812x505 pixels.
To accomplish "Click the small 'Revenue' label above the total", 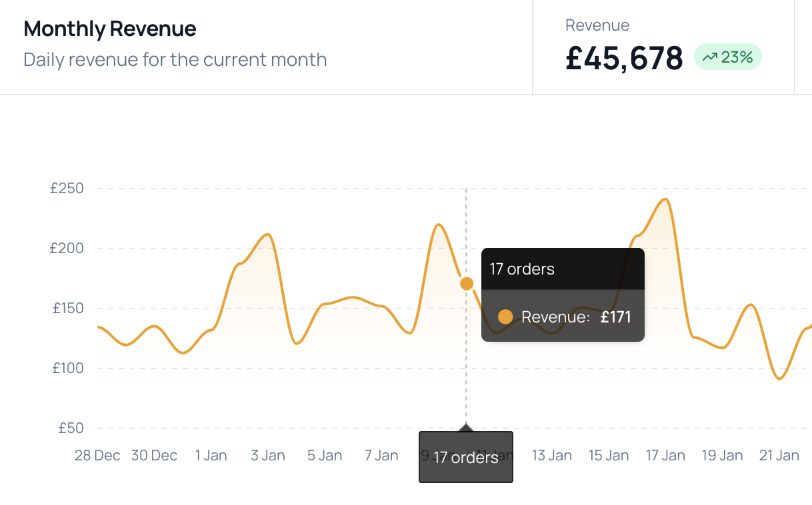I will (x=597, y=25).
